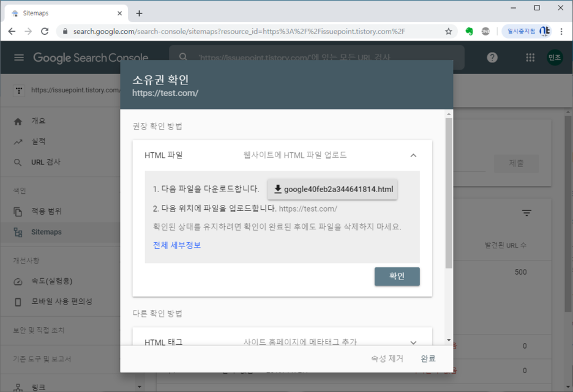This screenshot has height=392, width=573.
Task: Close the Sitemaps browser tab
Action: click(x=119, y=13)
